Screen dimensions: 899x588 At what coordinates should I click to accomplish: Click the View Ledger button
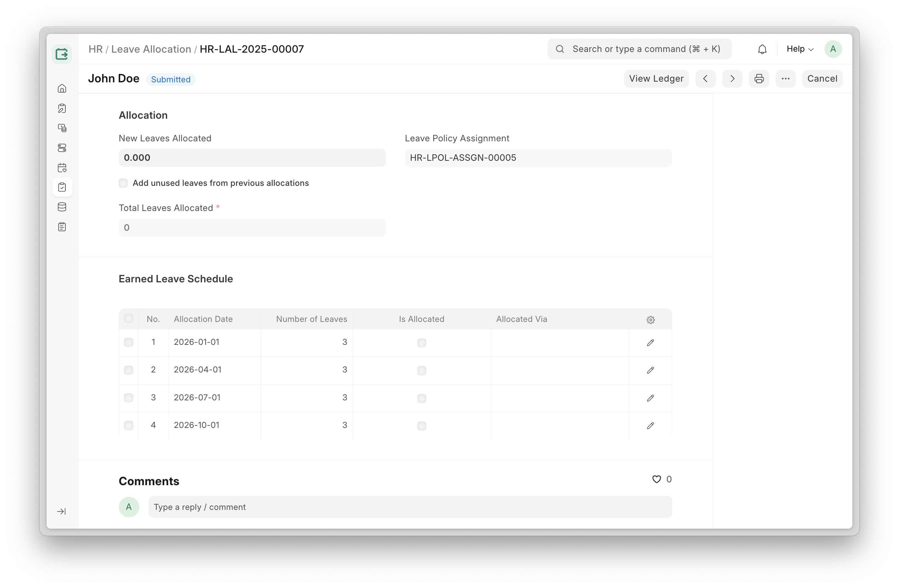tap(656, 78)
